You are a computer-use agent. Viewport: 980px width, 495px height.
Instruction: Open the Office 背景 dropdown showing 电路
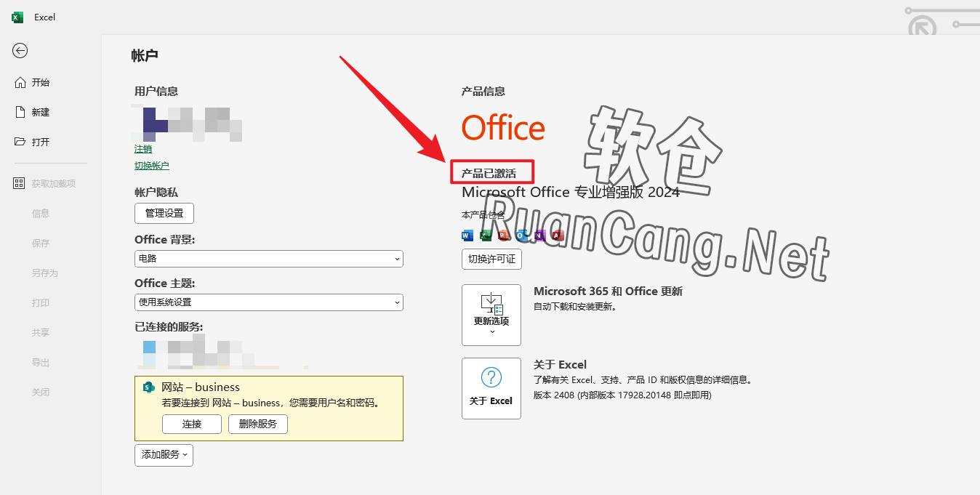[x=269, y=258]
